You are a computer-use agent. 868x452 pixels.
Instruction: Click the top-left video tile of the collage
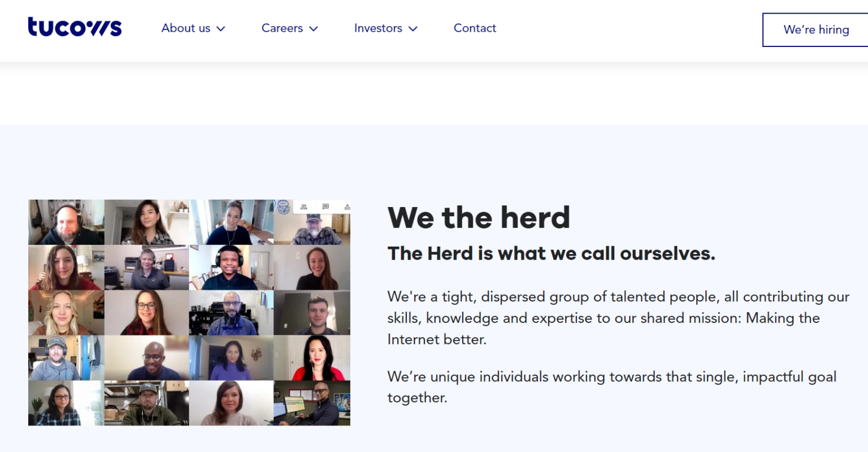pyautogui.click(x=66, y=222)
